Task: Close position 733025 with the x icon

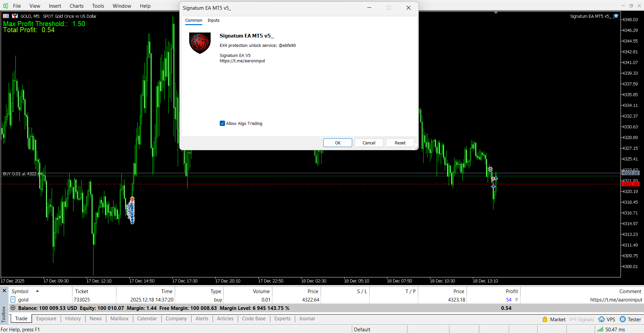Action: (x=517, y=299)
